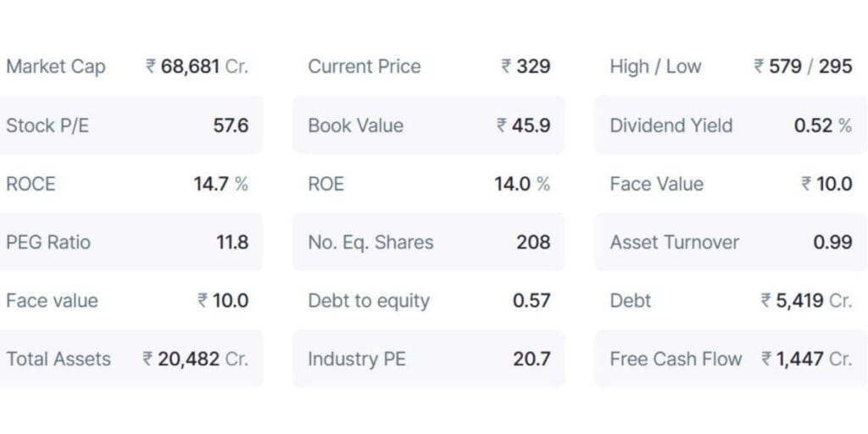
Task: Click the Market Cap value 68,681 Cr.
Action: tap(197, 66)
